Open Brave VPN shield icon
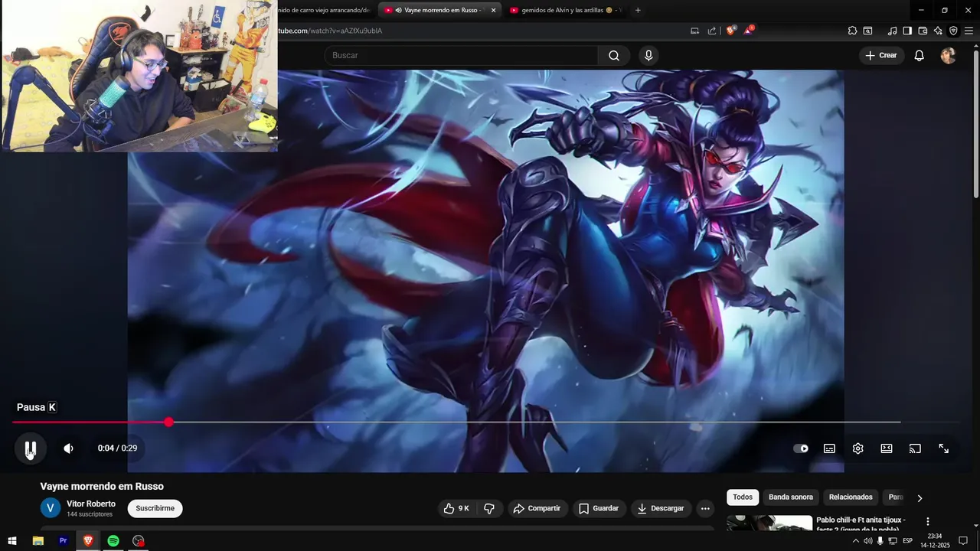 [953, 31]
